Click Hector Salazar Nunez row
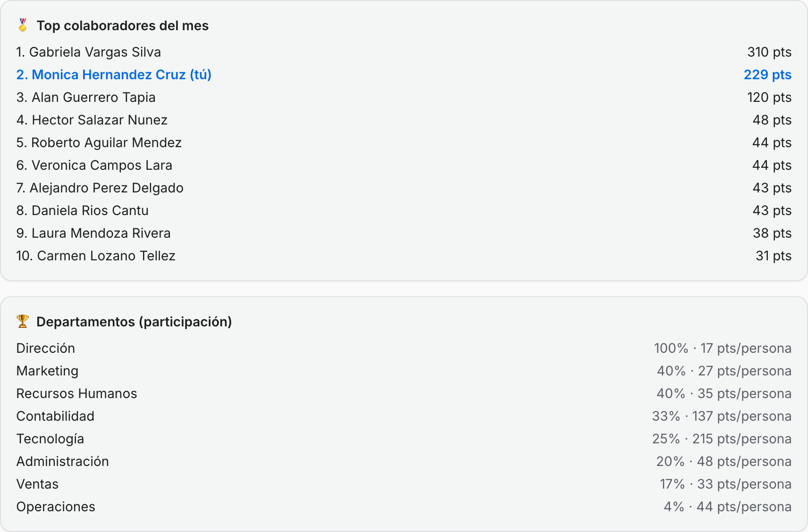 click(404, 120)
